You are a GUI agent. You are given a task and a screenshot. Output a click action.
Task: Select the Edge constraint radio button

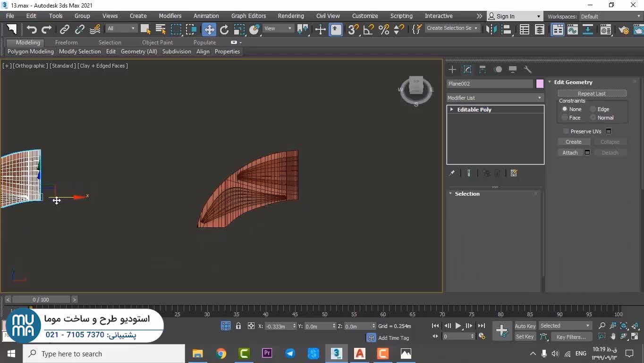click(x=593, y=109)
